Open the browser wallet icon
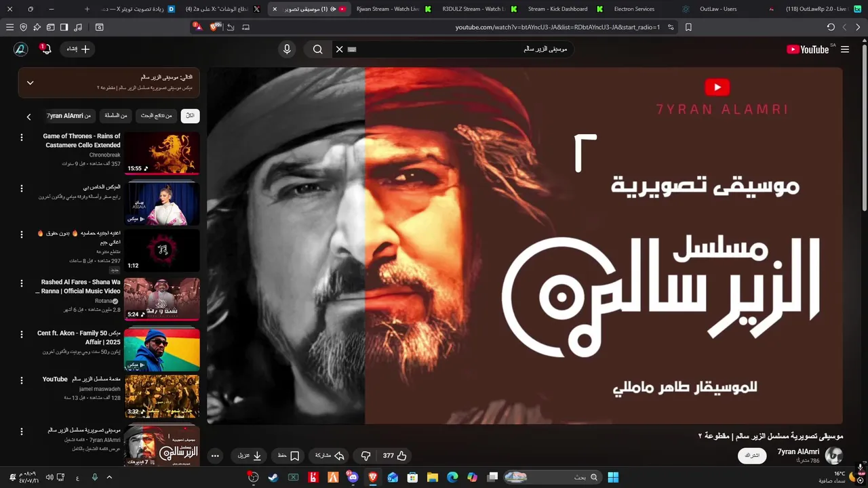 [51, 27]
